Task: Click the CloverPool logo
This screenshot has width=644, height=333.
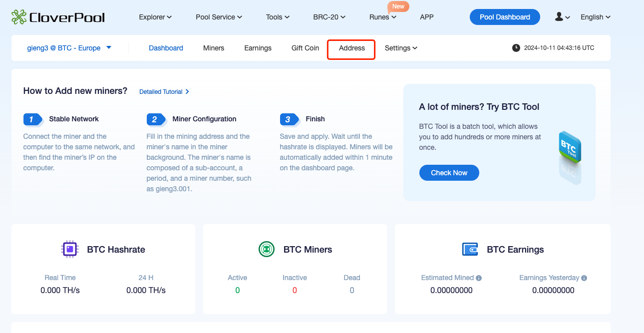Action: (57, 16)
